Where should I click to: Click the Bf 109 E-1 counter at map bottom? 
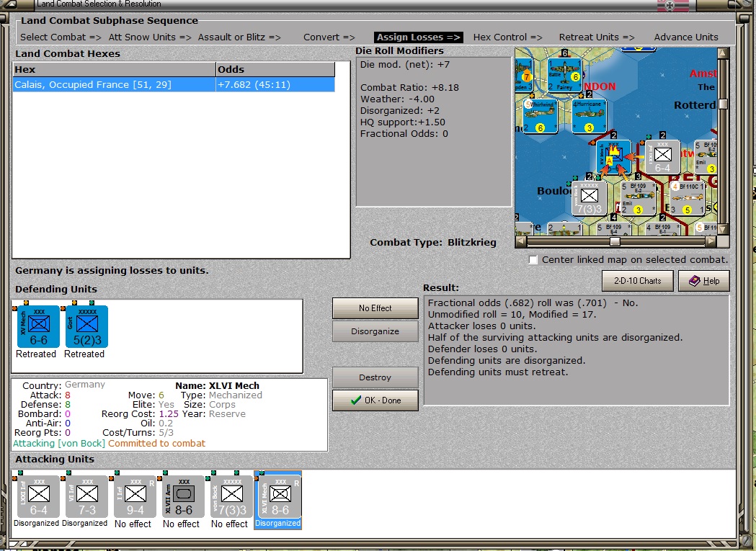pyautogui.click(x=663, y=228)
